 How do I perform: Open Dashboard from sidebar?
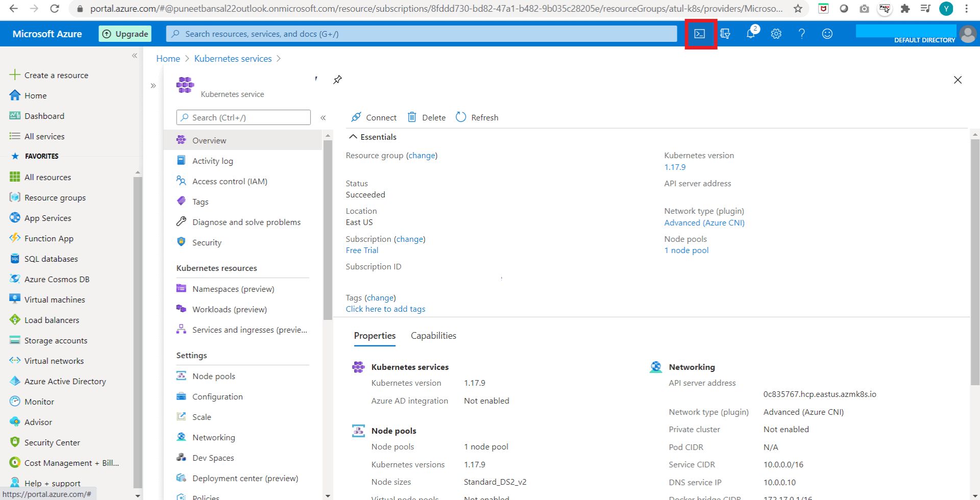37,116
